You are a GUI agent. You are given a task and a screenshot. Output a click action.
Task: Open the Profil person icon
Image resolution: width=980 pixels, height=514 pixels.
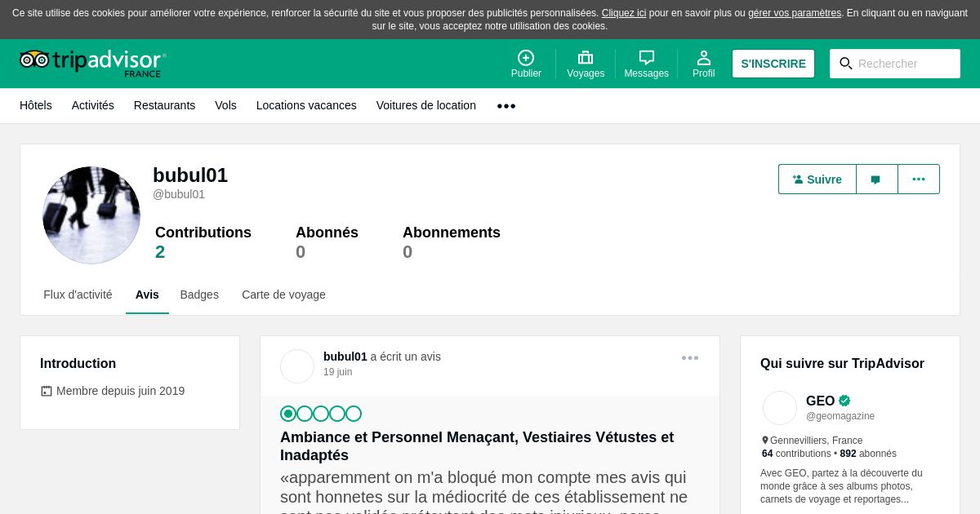tap(704, 58)
